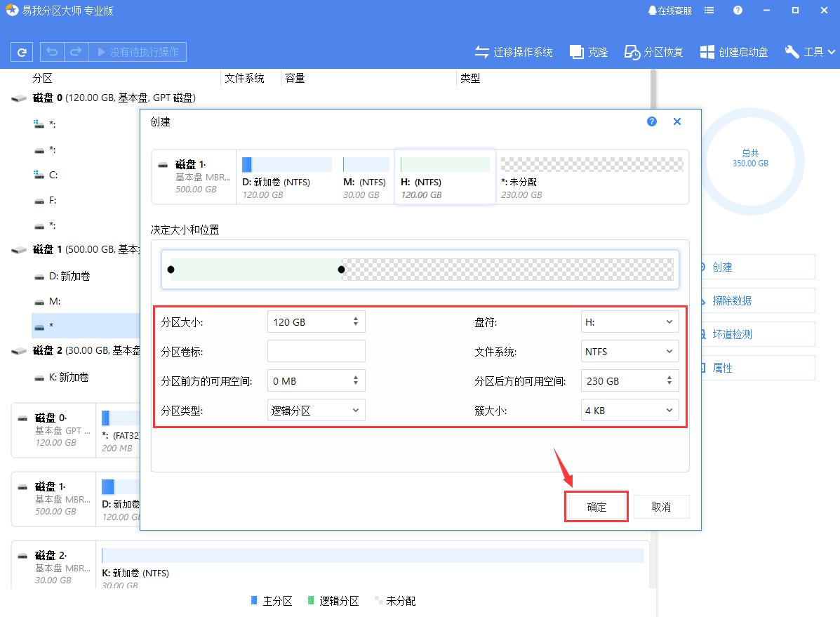
Task: Click the 取消 cancel button
Action: point(661,506)
